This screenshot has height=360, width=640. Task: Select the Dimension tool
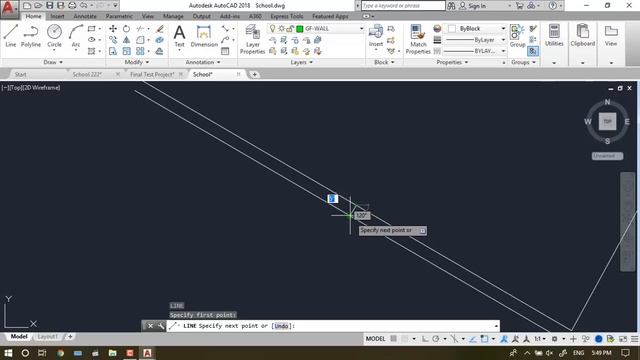pos(204,36)
